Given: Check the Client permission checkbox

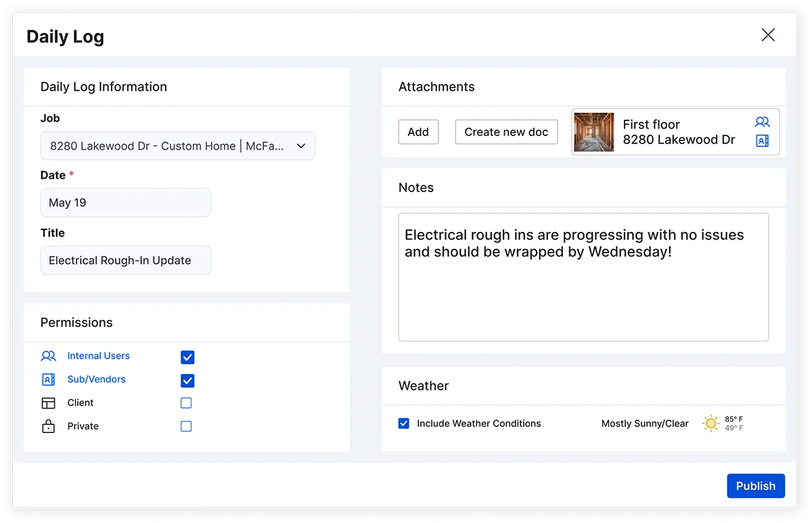Looking at the screenshot, I should [x=186, y=403].
